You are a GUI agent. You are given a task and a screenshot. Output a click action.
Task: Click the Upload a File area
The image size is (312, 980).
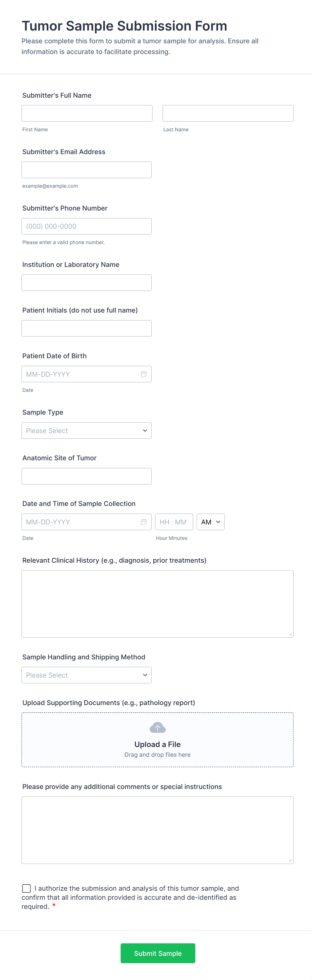(157, 740)
